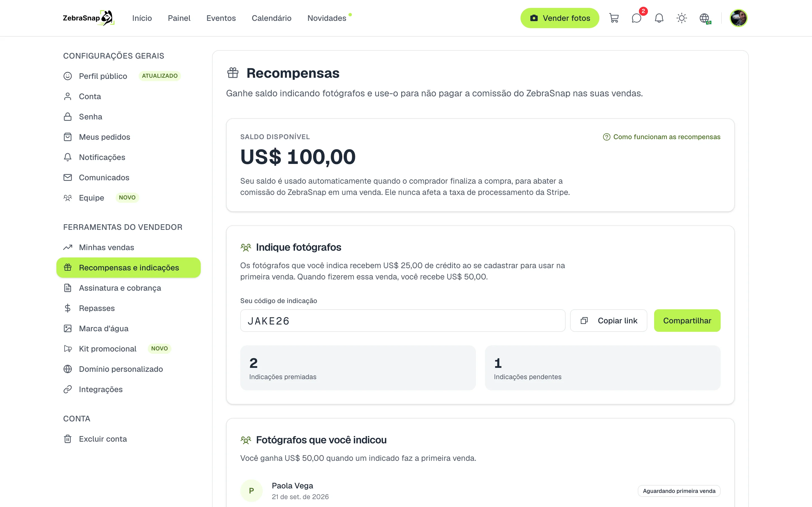This screenshot has height=507, width=812.
Task: Open the language globe selector
Action: coord(705,18)
